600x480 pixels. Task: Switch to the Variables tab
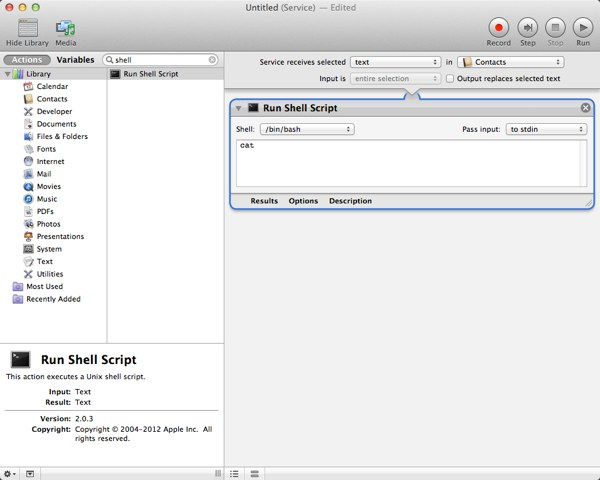click(75, 60)
